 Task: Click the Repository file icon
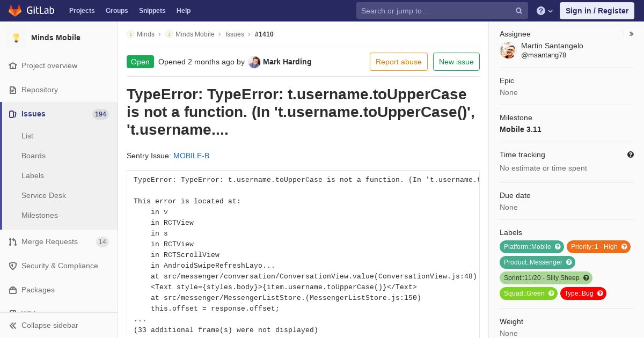tap(13, 90)
